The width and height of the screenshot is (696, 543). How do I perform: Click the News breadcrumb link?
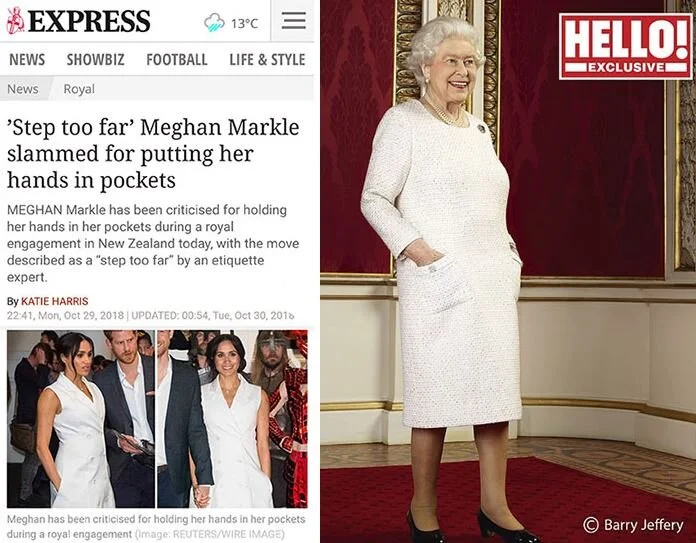(23, 89)
